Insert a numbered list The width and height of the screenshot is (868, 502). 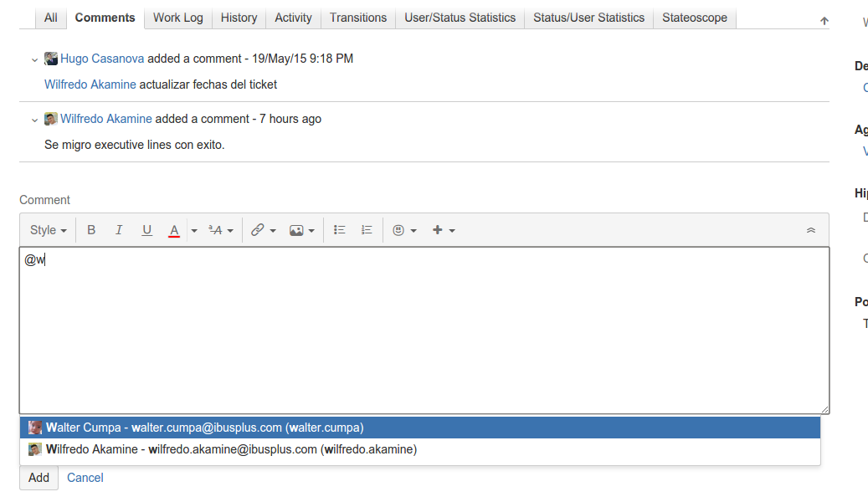pos(367,230)
